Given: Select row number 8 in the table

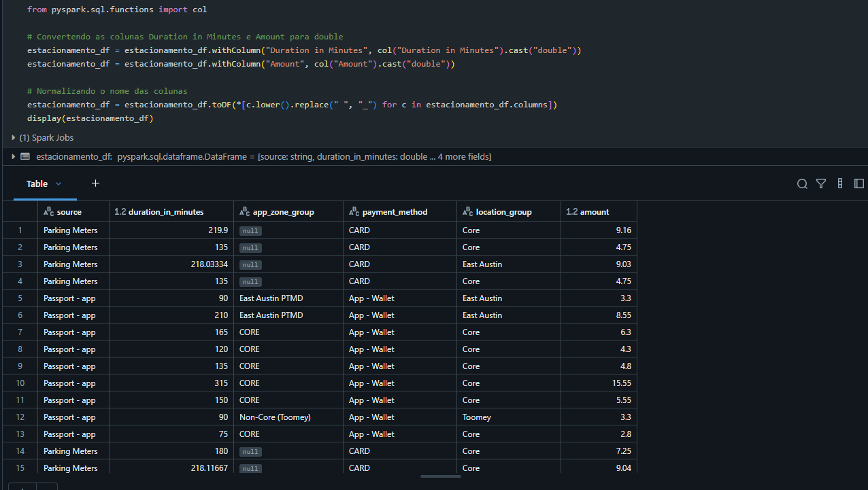Looking at the screenshot, I should [x=20, y=349].
